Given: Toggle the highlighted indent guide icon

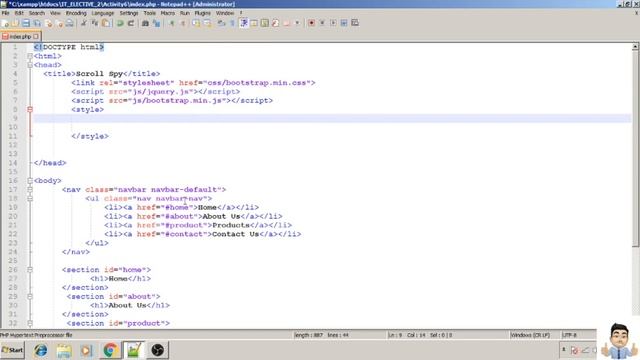Looking at the screenshot, I should (x=244, y=23).
